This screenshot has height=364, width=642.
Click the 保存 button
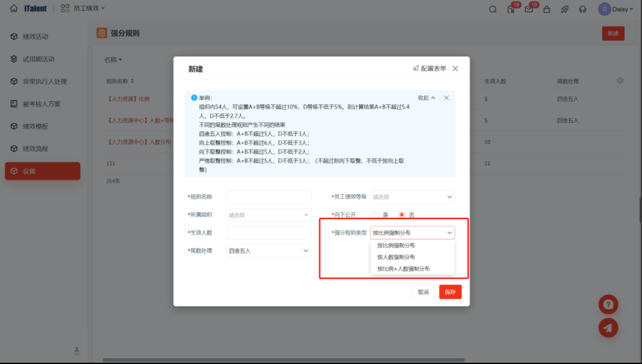click(450, 292)
